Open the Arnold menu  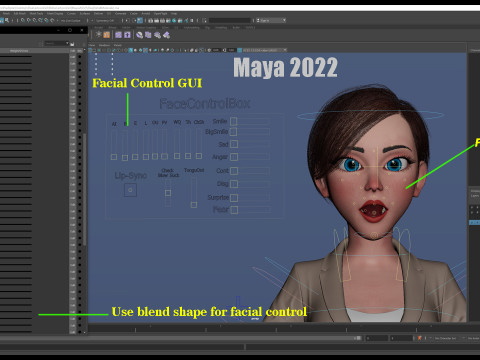click(146, 13)
